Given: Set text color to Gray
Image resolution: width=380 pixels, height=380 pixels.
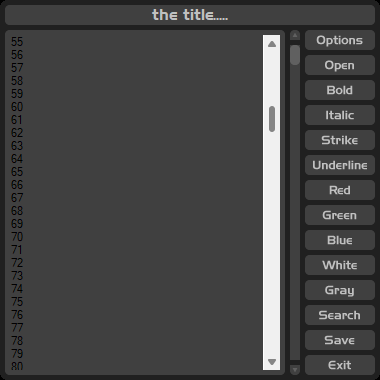Looking at the screenshot, I should (x=340, y=290).
